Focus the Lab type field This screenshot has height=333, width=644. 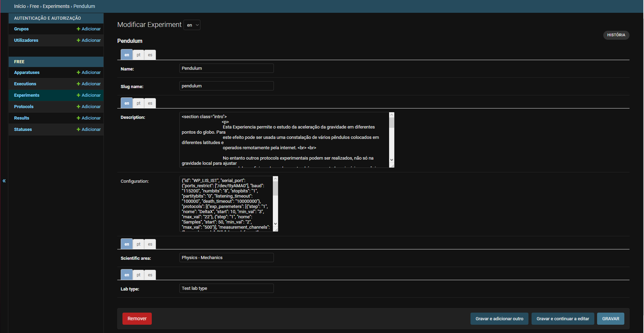pos(227,288)
